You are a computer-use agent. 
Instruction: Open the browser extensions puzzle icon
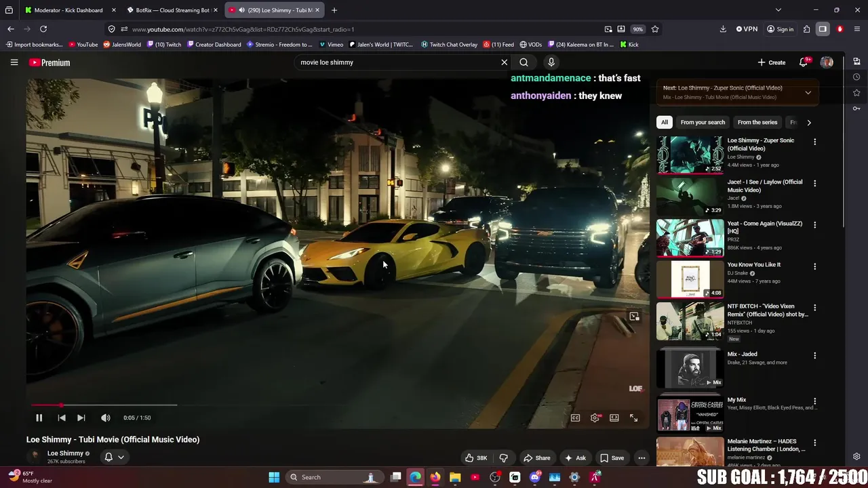tap(806, 29)
